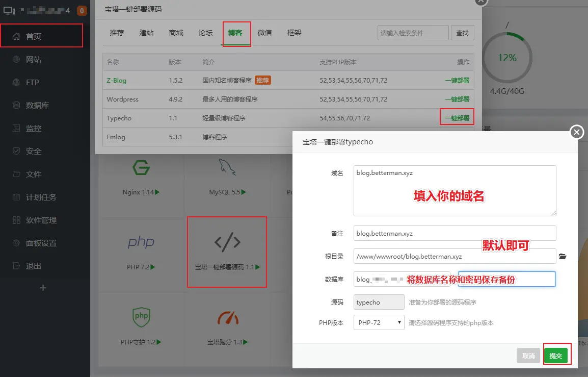
Task: Click the 推荐 orange tag on Z-Blog
Action: [262, 81]
